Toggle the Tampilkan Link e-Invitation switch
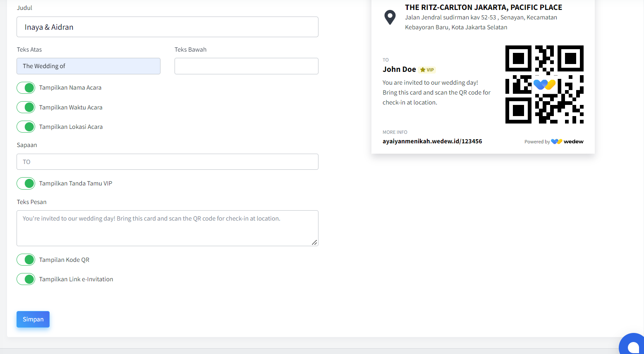The width and height of the screenshot is (644, 354). coord(26,279)
